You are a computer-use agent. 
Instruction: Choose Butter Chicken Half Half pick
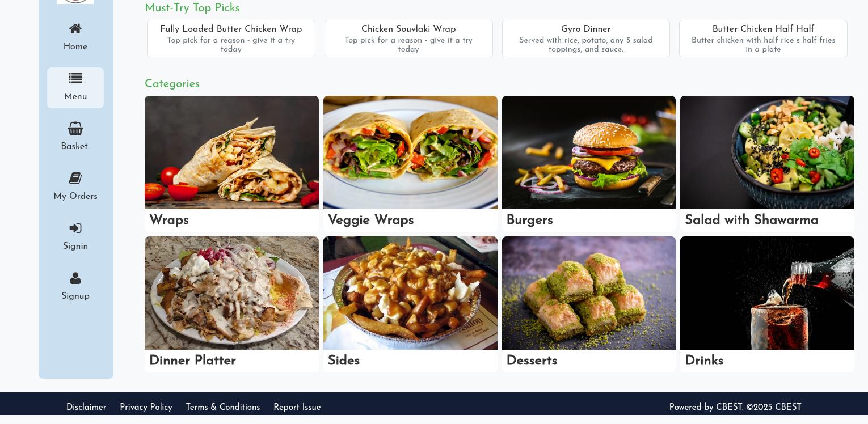coord(763,39)
